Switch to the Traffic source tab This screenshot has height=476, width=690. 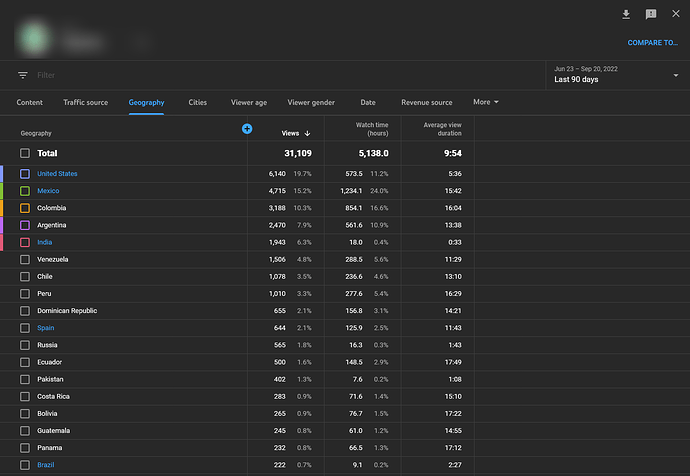(86, 102)
